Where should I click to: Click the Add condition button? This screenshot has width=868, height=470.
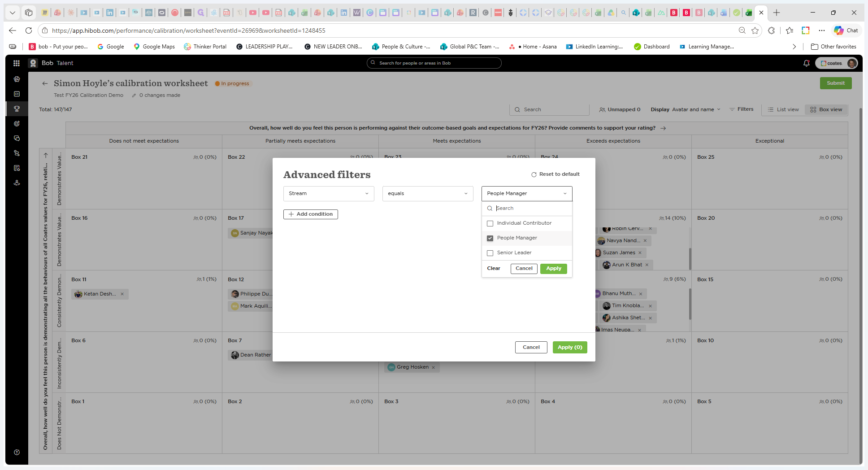[x=311, y=214]
